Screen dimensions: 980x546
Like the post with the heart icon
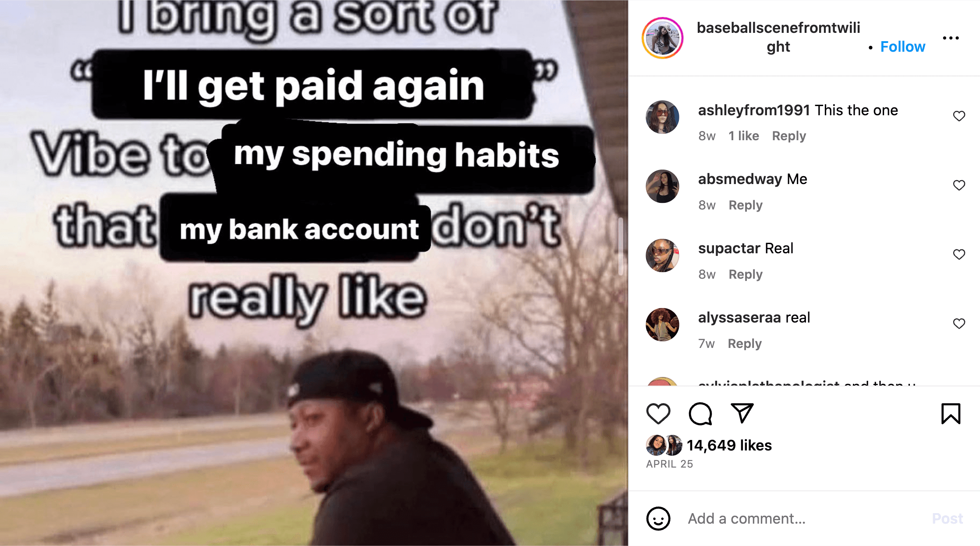(658, 414)
